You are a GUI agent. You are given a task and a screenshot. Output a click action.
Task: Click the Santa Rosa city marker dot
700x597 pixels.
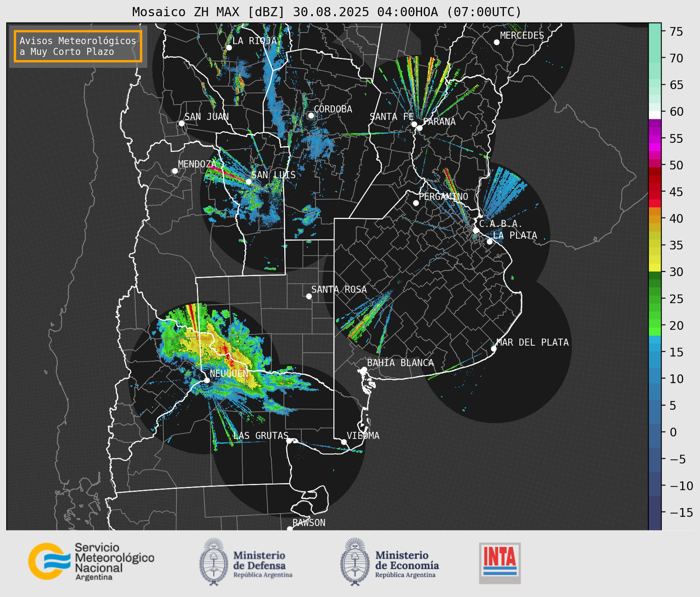[309, 296]
